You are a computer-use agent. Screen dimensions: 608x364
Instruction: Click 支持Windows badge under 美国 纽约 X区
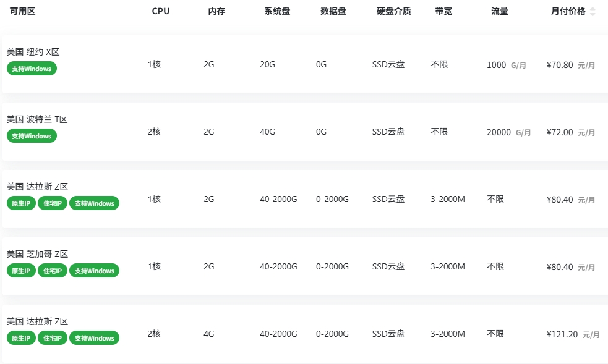[32, 69]
